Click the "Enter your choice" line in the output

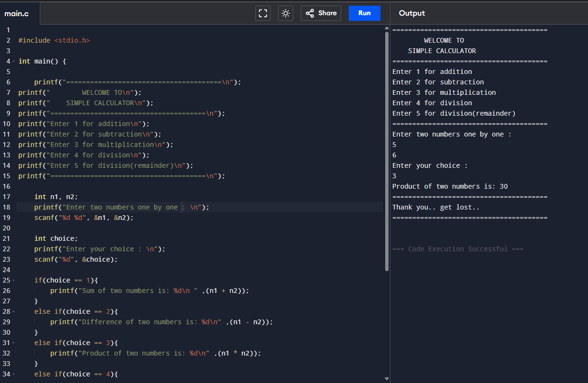click(x=430, y=165)
